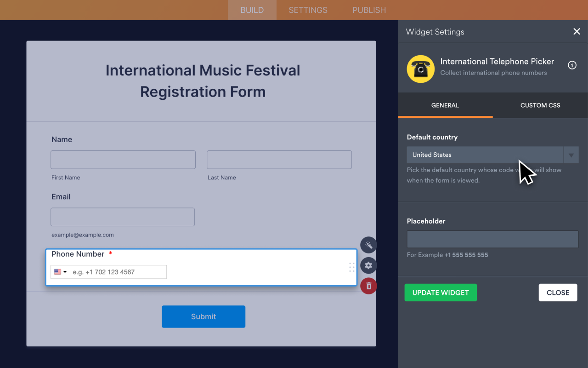Delete the Phone Number field with trash icon

[x=368, y=286]
